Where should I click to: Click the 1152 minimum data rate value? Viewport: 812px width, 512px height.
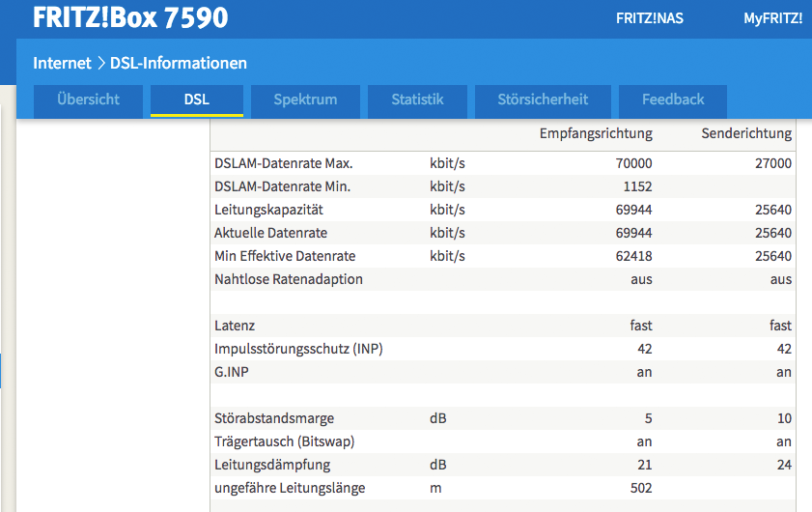click(x=637, y=186)
